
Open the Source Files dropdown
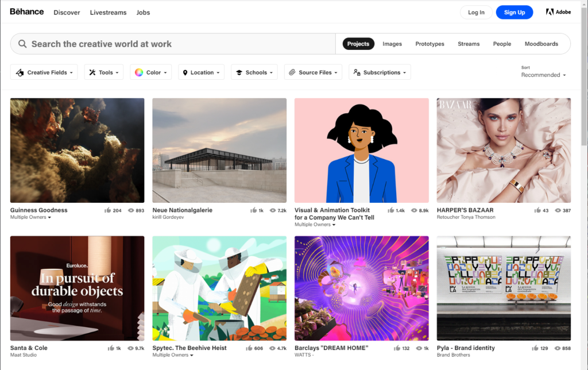click(x=313, y=72)
